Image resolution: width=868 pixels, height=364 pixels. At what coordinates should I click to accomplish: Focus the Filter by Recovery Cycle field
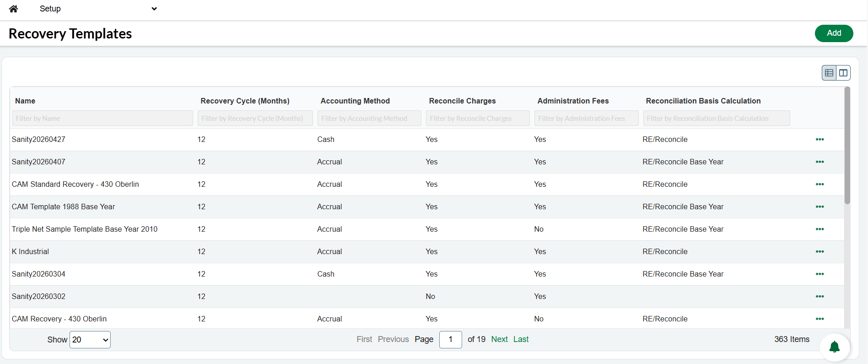255,118
